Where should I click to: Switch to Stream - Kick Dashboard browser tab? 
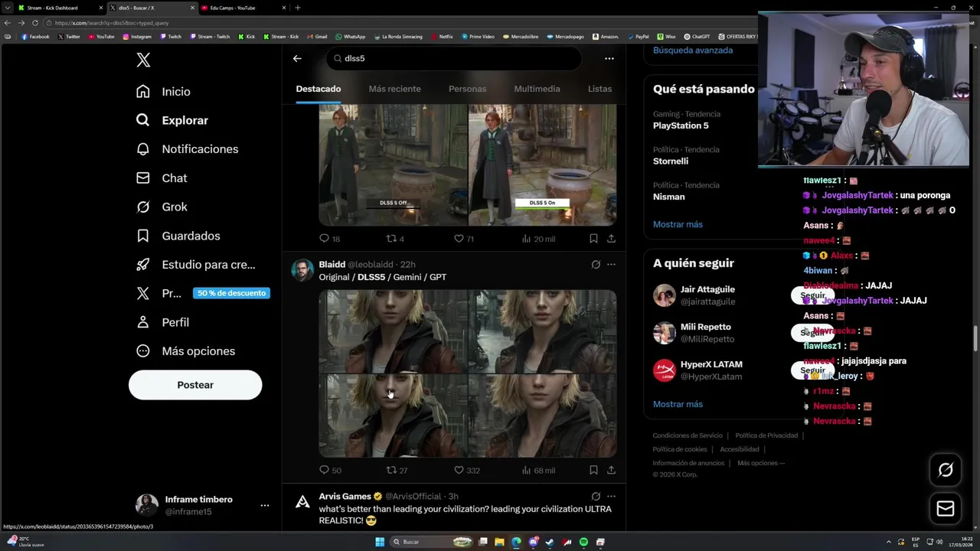coord(60,8)
